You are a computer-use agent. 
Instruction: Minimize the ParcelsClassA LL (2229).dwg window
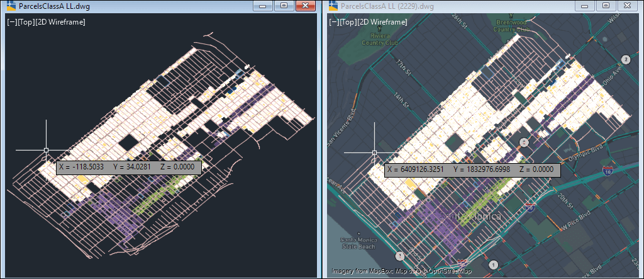pyautogui.click(x=585, y=6)
